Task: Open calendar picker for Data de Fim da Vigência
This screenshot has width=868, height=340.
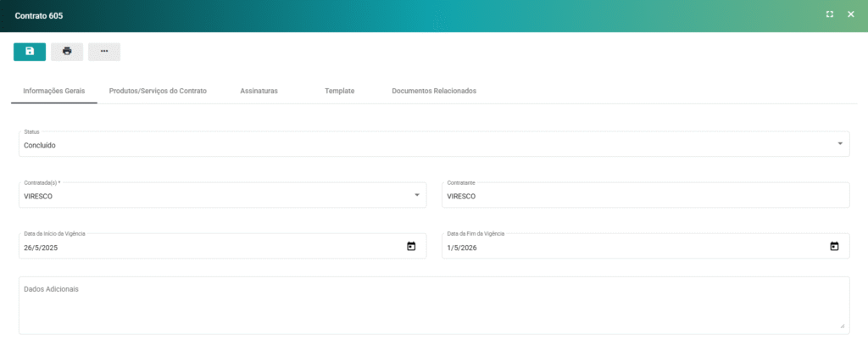Action: pyautogui.click(x=834, y=247)
